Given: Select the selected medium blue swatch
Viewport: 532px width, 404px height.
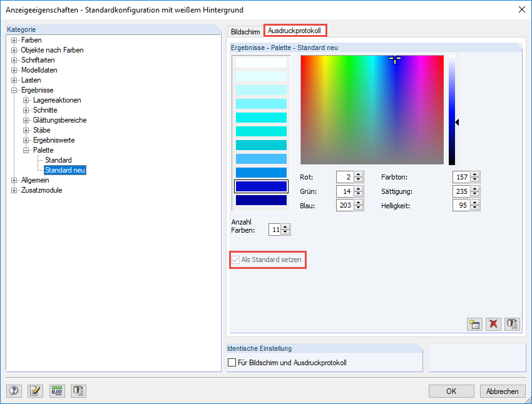Looking at the screenshot, I should click(x=261, y=186).
